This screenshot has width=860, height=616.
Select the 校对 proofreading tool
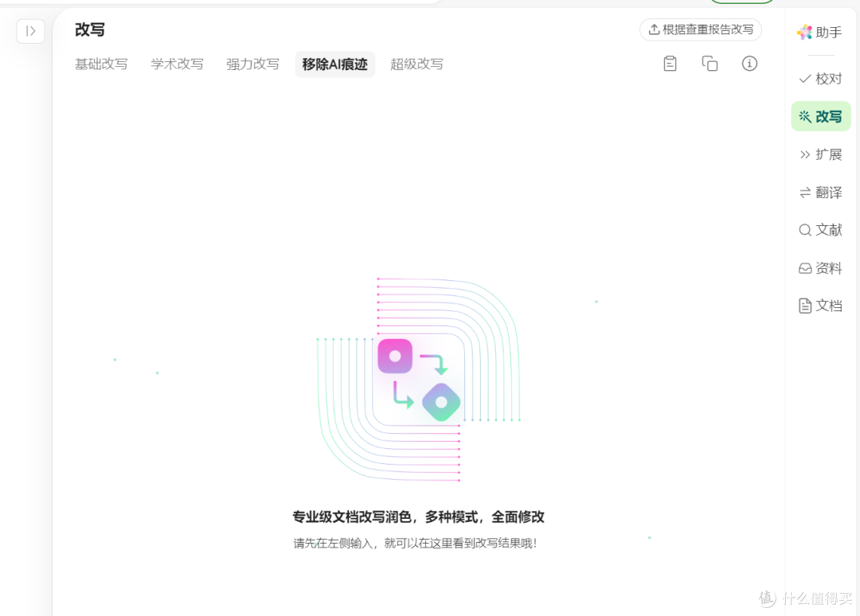(x=820, y=78)
